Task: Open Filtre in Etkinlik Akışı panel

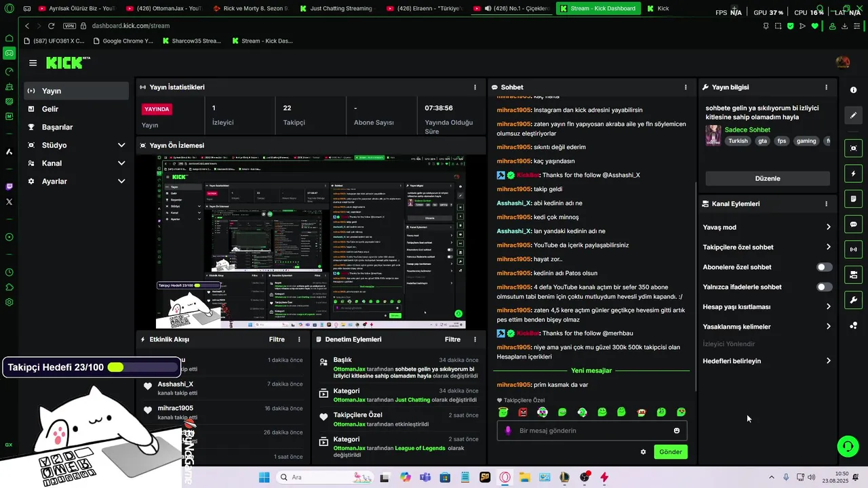Action: click(x=277, y=340)
